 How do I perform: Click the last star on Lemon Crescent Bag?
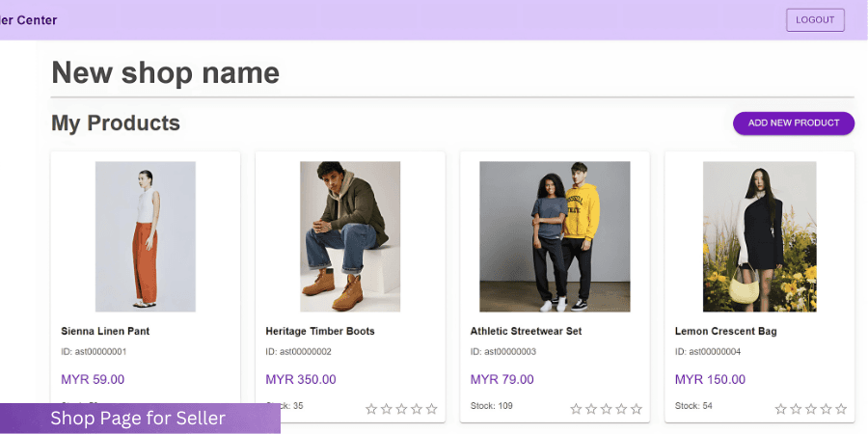click(841, 409)
